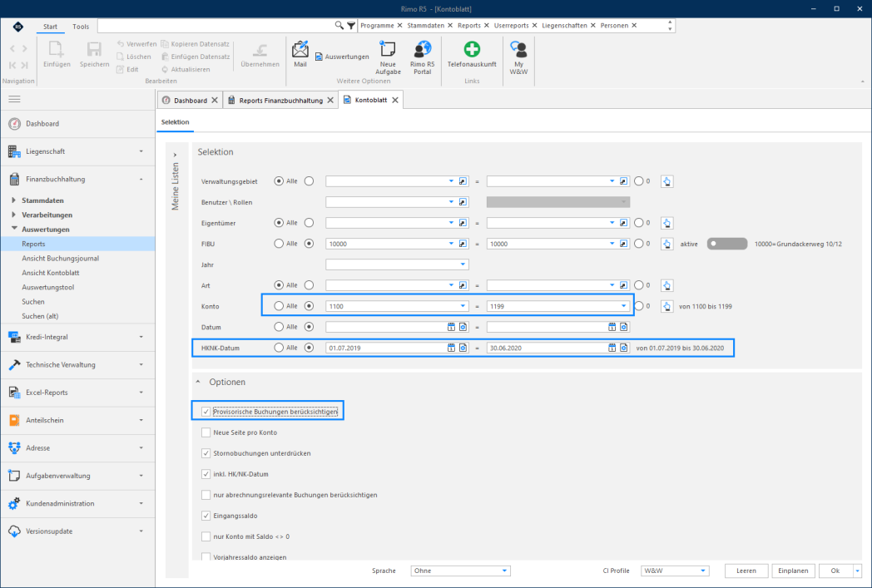This screenshot has width=872, height=588.
Task: Click the lookup icon beside FIBU 10000 start
Action: (463, 244)
